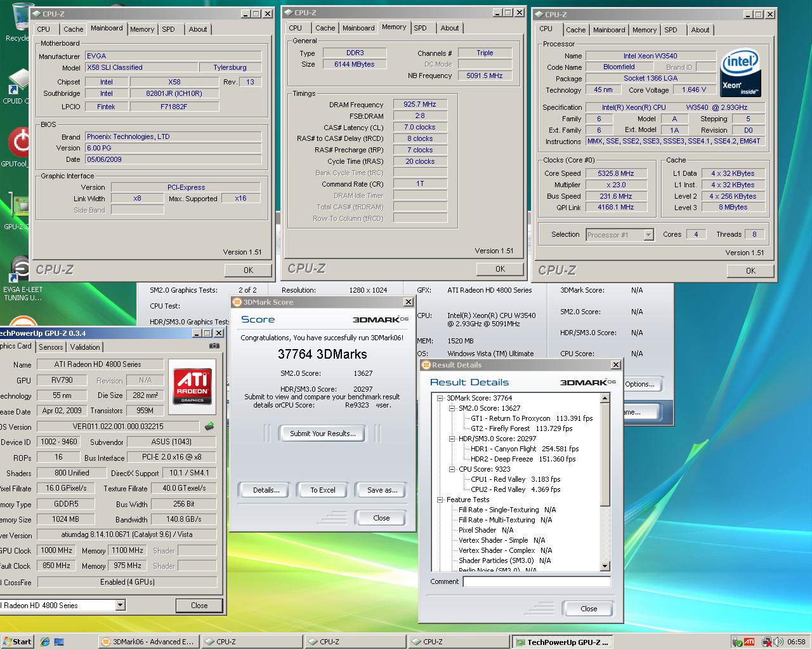The height and width of the screenshot is (650, 812).
Task: Click the ATI Radeon Graphics logo
Action: 192,386
